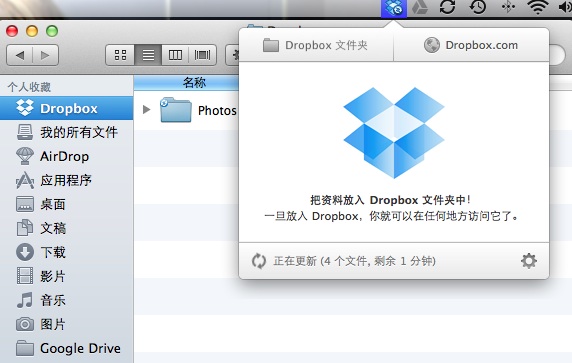Switch Finder to icon view
Viewport: 572px width, 363px height.
120,55
